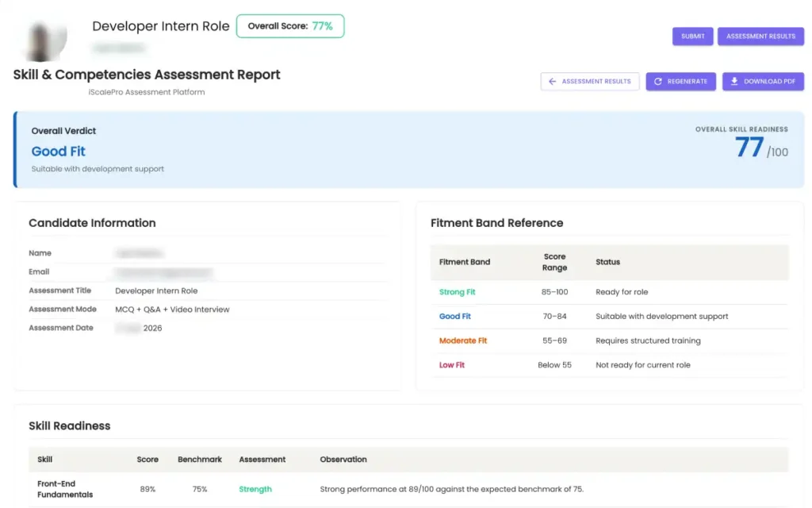Click the 89% score cell
The height and width of the screenshot is (508, 812).
[147, 489]
